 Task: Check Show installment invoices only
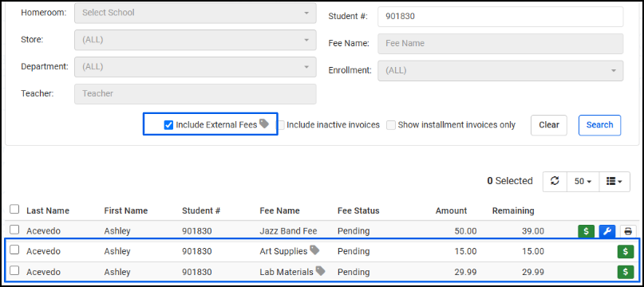[x=391, y=125]
